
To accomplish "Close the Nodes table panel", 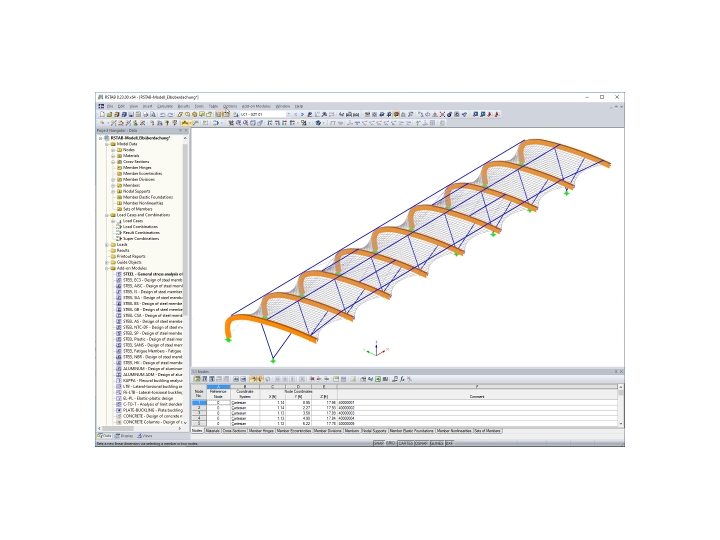I will pyautogui.click(x=621, y=371).
